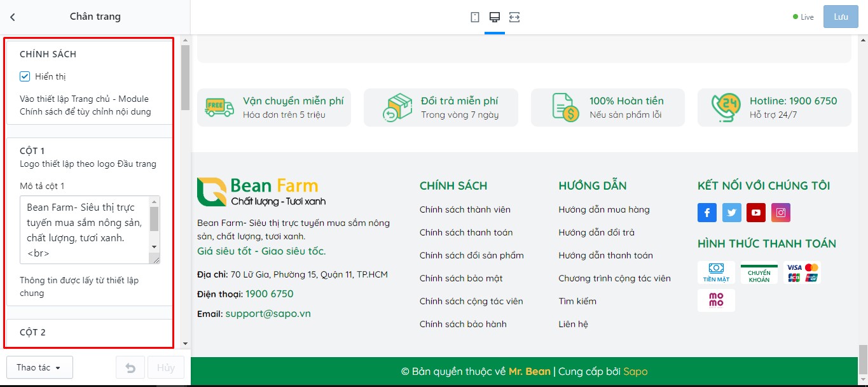Screen dimensions: 868x387
Task: Click the Lưu save button
Action: point(841,17)
